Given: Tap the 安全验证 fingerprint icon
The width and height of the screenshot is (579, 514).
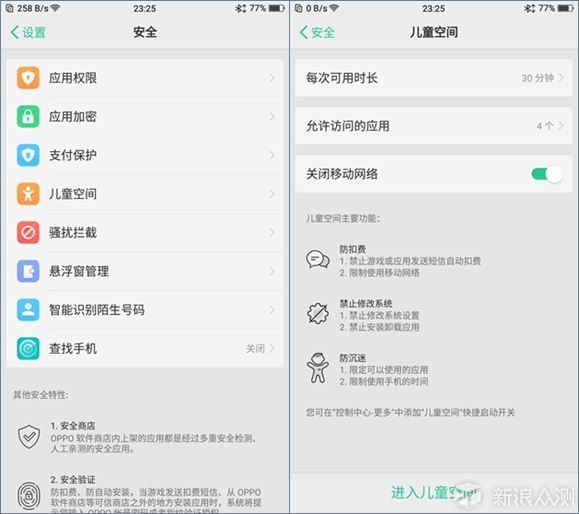Looking at the screenshot, I should click(x=29, y=495).
